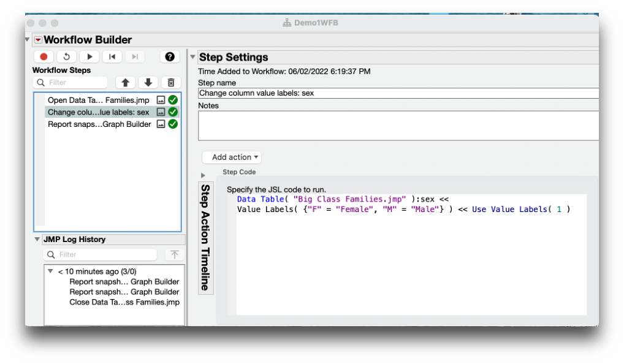Collapse the JMP Log History section
Image resolution: width=624 pixels, height=364 pixels.
pos(37,239)
